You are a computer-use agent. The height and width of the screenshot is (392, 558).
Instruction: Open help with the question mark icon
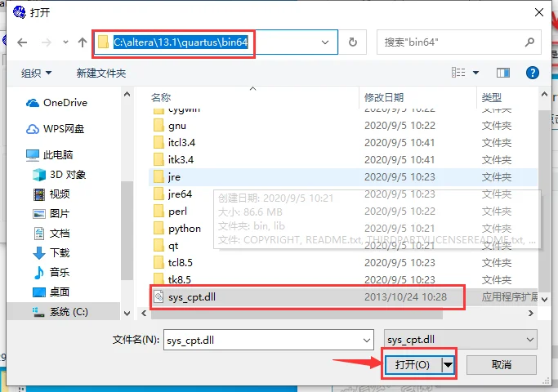[533, 73]
